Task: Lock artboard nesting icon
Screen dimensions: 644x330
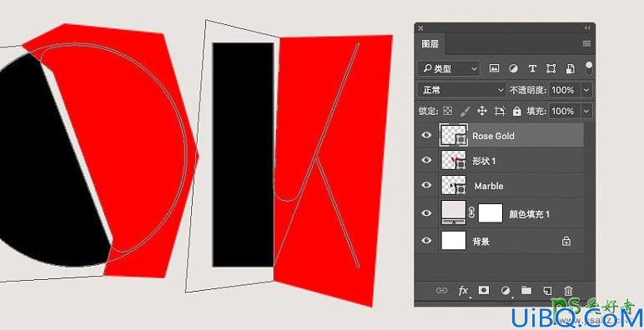Action: pos(500,111)
